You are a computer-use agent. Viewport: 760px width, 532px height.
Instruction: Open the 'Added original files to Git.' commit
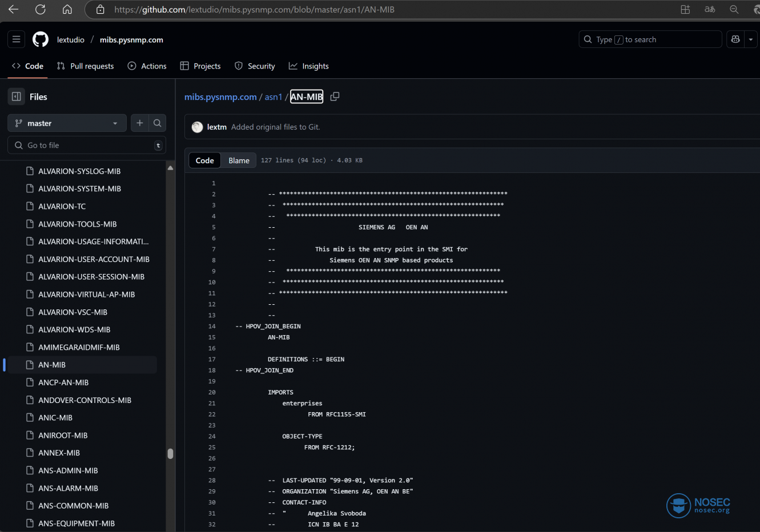(x=275, y=127)
